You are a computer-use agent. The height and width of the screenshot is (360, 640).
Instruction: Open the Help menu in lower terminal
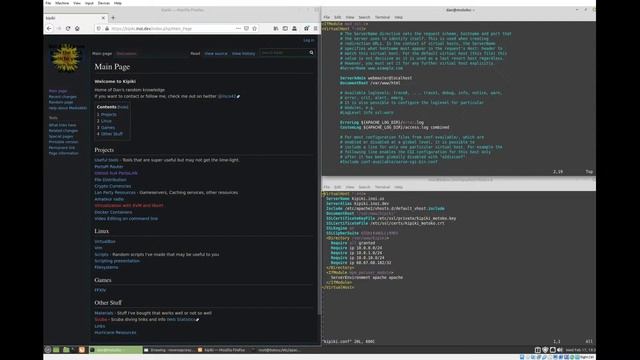tap(398, 187)
